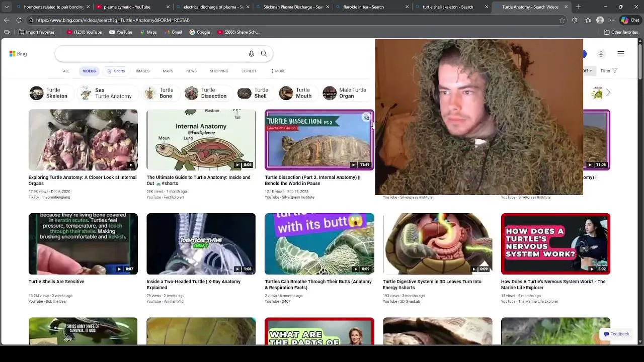Select the Male Turtle Organ chip

[346, 93]
